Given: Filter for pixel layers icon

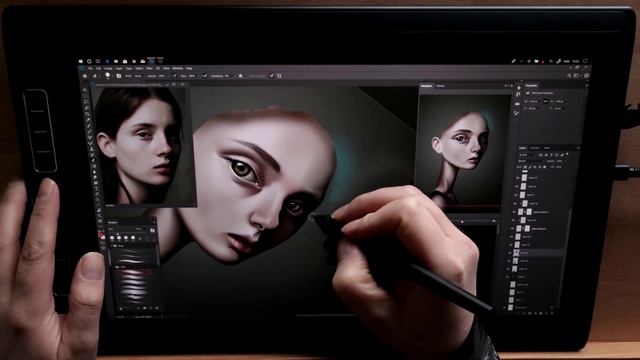Looking at the screenshot, I should (x=540, y=155).
